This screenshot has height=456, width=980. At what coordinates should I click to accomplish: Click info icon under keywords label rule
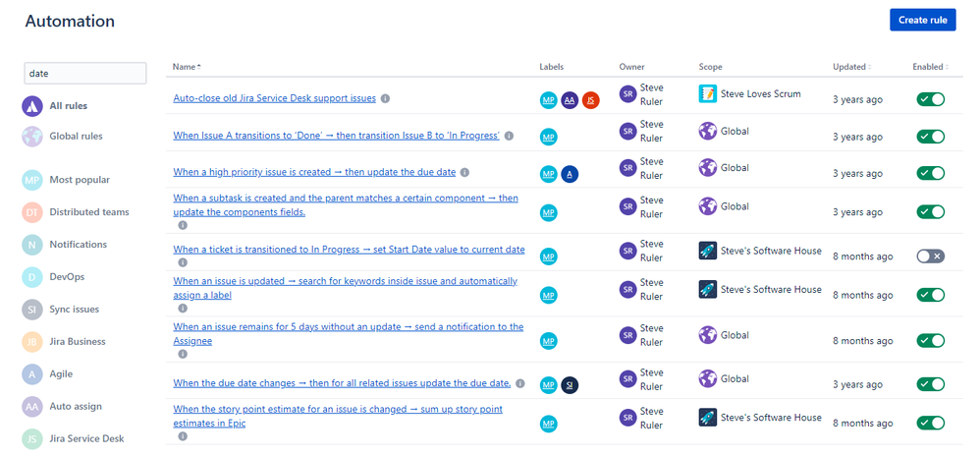click(183, 308)
